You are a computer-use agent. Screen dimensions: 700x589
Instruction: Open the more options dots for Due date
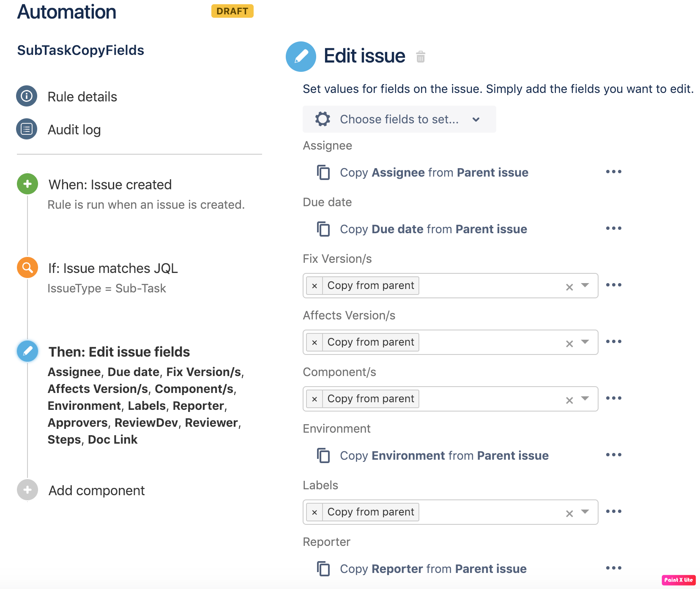tap(613, 229)
